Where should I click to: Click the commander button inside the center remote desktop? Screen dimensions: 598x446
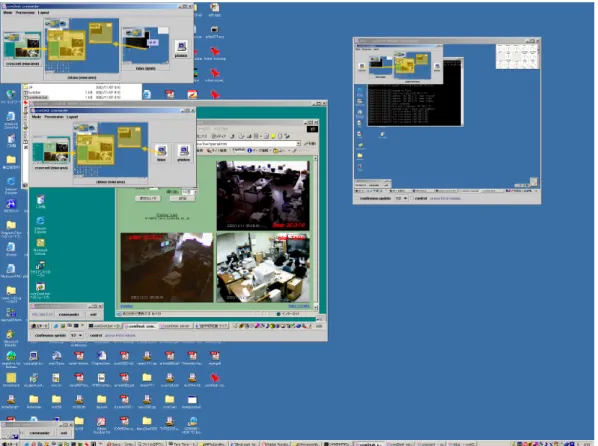coord(69,314)
